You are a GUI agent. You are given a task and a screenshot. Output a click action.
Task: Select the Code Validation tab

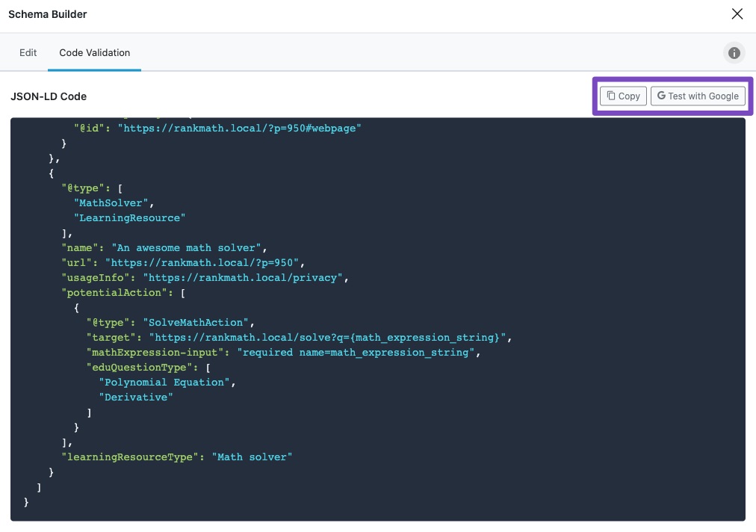point(94,52)
